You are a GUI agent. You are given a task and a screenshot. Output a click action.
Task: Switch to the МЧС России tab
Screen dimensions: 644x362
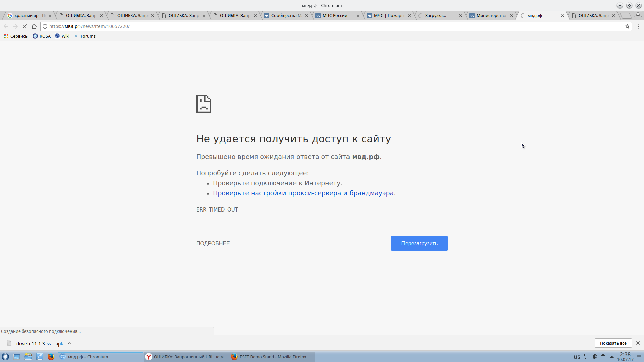pyautogui.click(x=335, y=15)
